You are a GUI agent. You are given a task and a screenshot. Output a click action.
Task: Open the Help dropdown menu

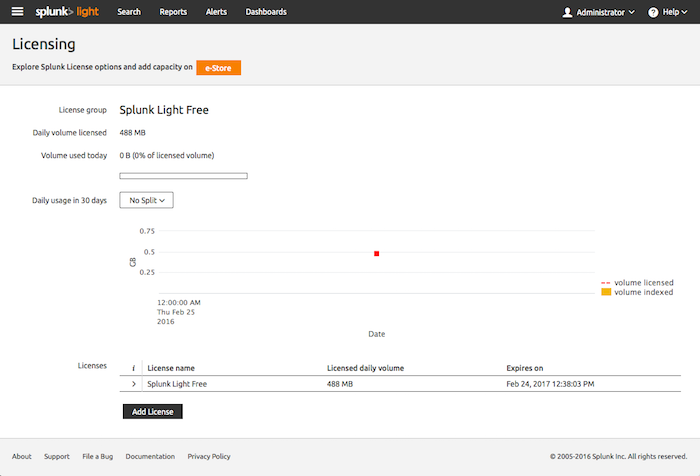click(667, 12)
